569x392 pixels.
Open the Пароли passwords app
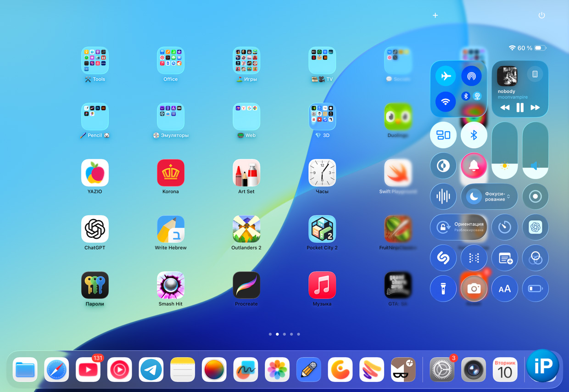coord(95,285)
